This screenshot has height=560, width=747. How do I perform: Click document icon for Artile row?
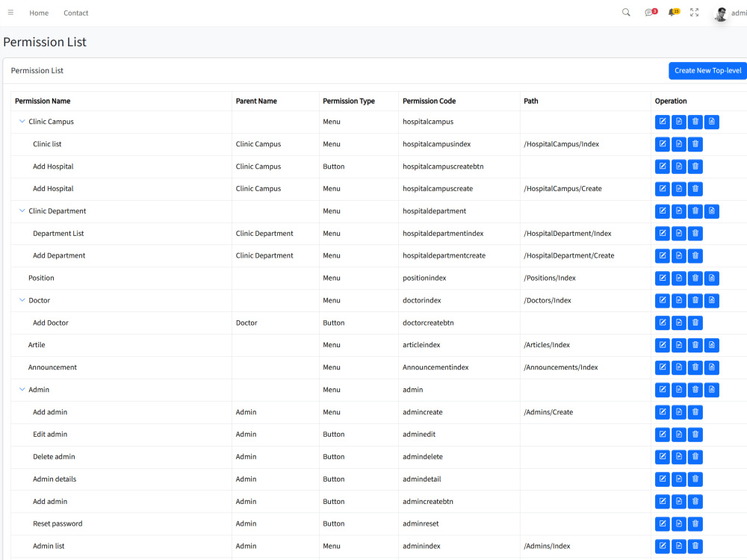pyautogui.click(x=679, y=345)
